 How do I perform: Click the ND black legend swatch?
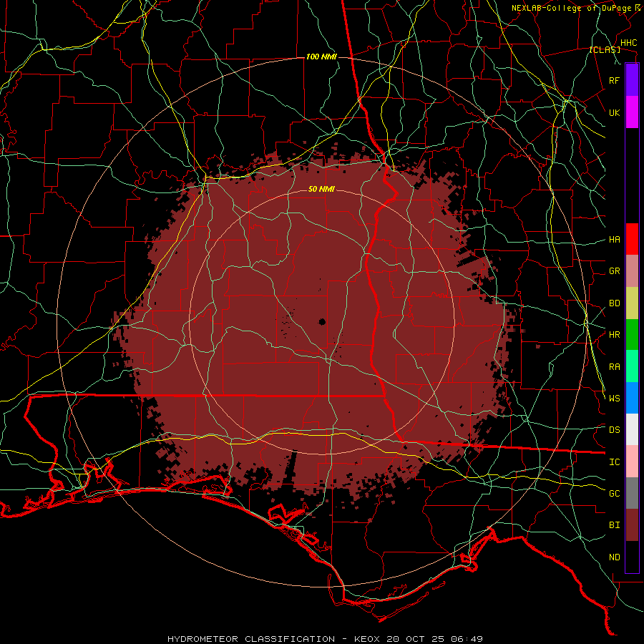point(632,557)
